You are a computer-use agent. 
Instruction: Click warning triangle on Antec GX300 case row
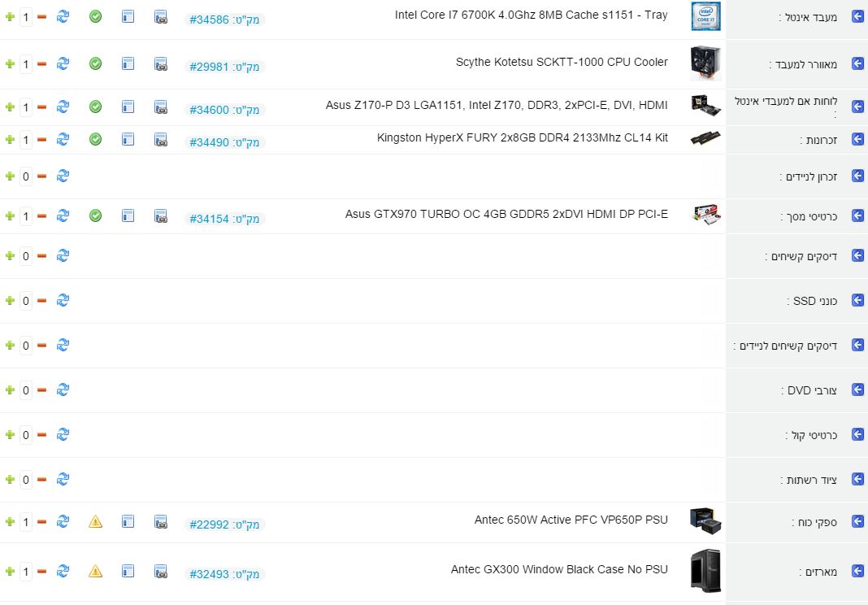pyautogui.click(x=95, y=571)
